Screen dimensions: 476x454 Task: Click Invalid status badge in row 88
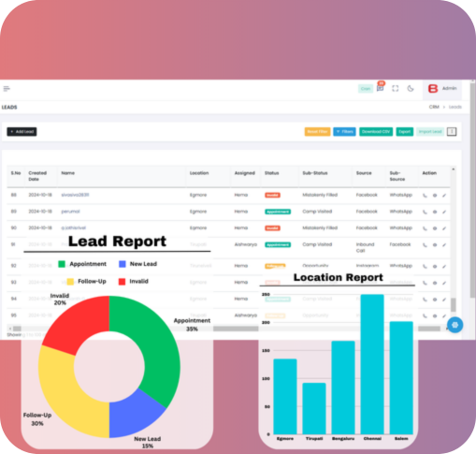(272, 196)
